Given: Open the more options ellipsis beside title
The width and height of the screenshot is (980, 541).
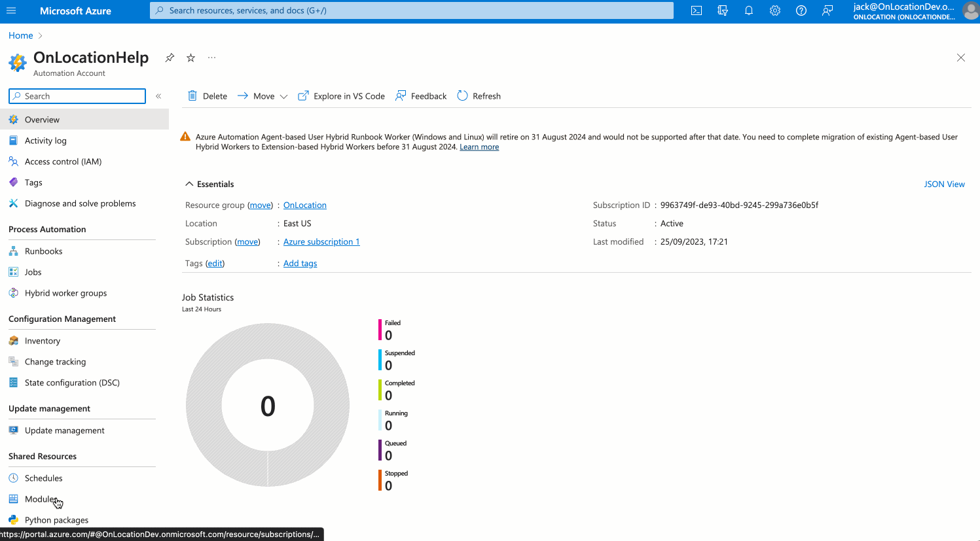Looking at the screenshot, I should point(211,58).
